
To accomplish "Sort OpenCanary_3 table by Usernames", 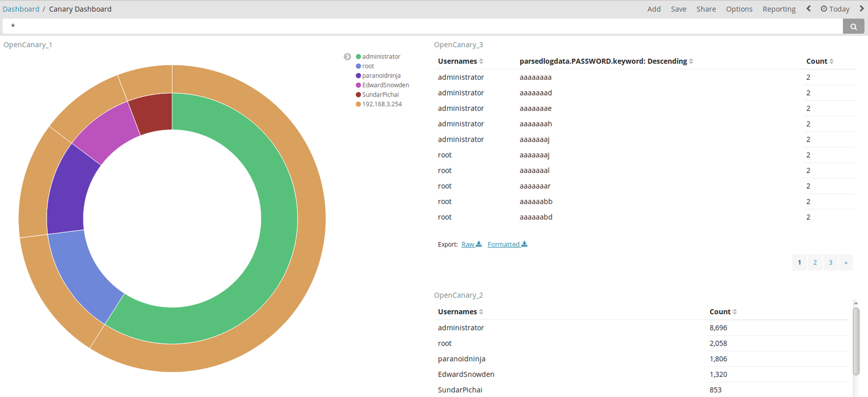I will 461,61.
